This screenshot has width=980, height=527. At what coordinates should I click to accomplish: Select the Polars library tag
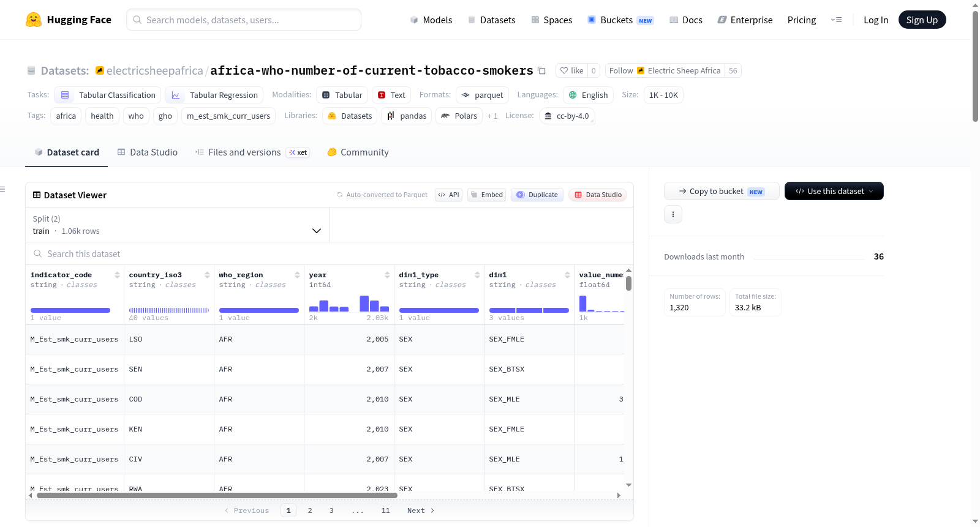click(459, 116)
